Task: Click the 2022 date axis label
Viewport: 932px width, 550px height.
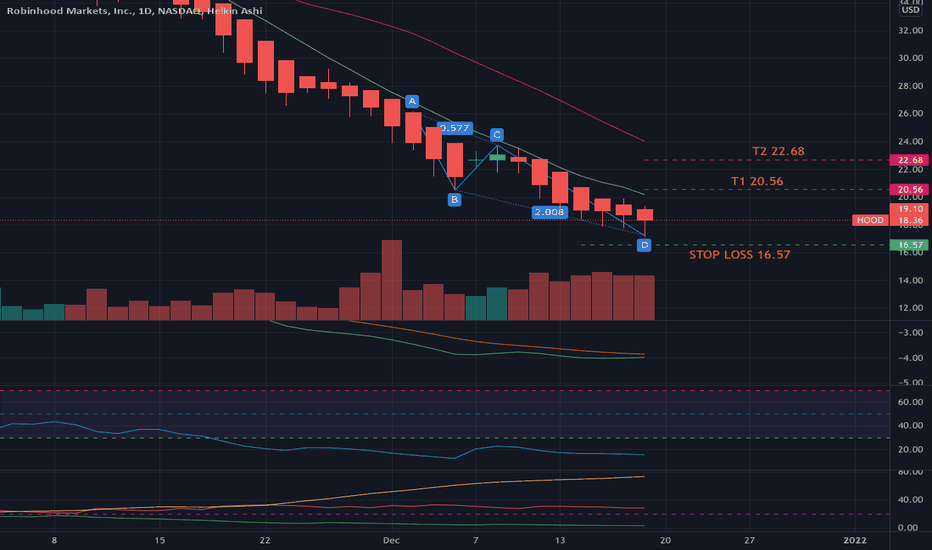Action: pos(855,540)
